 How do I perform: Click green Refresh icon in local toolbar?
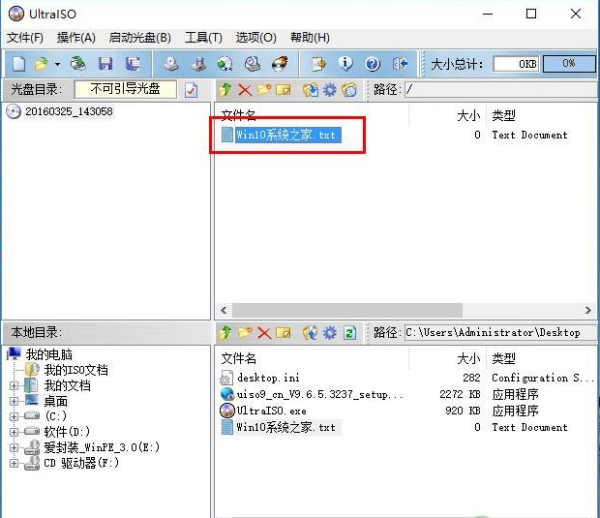[349, 332]
